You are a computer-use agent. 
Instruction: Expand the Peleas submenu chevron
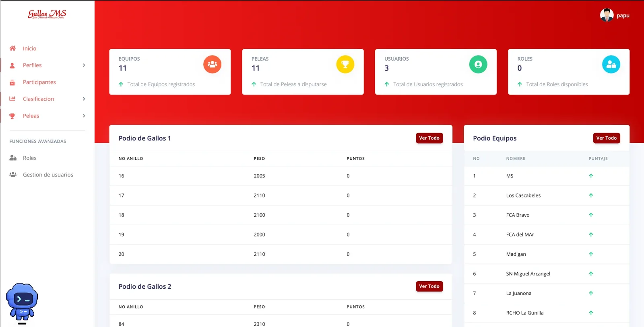84,116
